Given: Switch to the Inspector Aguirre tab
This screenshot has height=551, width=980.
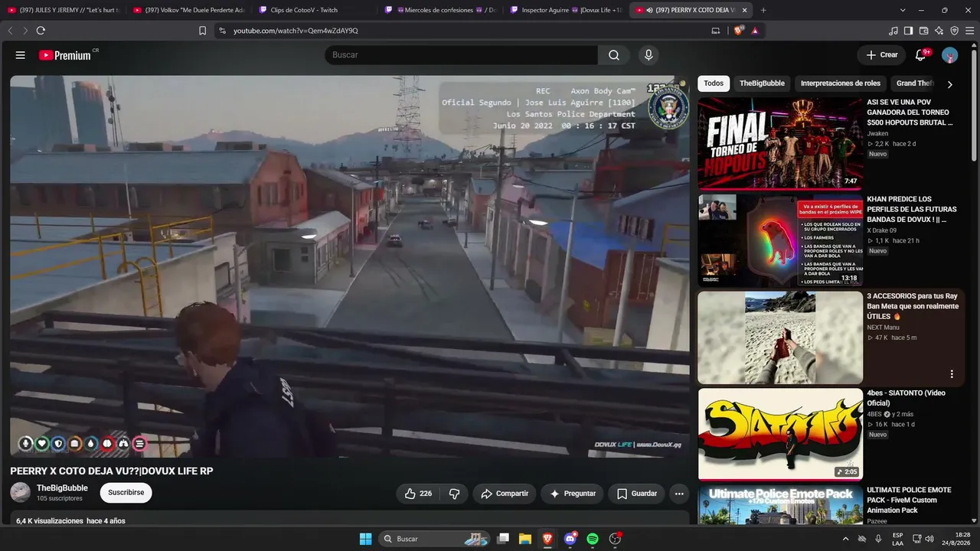Looking at the screenshot, I should [565, 10].
